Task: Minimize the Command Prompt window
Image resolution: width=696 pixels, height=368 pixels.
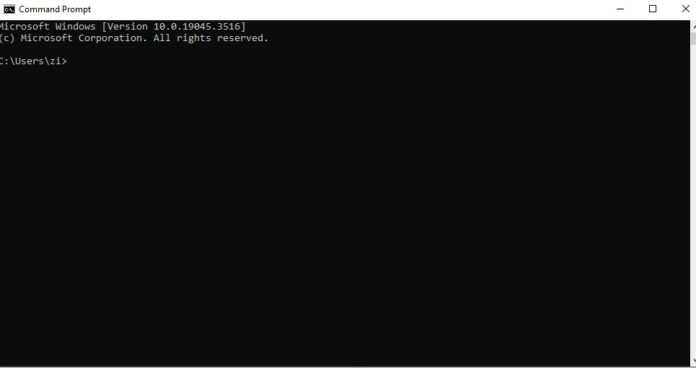Action: point(620,9)
